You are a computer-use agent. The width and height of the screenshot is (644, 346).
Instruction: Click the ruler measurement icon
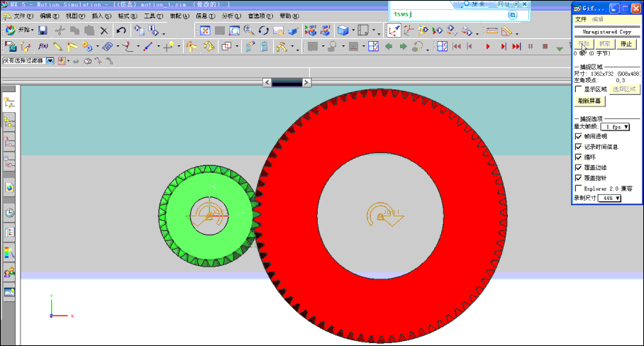click(x=492, y=30)
